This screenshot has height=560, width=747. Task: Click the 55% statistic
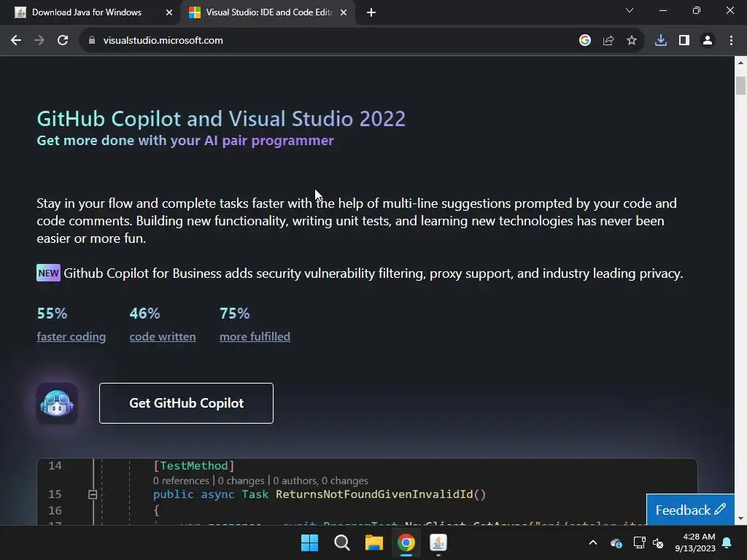pyautogui.click(x=52, y=314)
